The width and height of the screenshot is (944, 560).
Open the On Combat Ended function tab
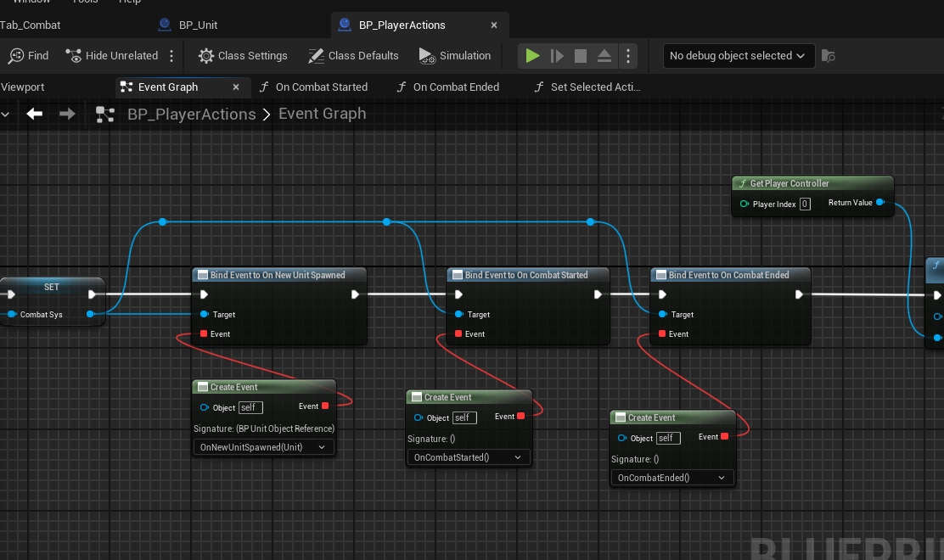click(448, 87)
